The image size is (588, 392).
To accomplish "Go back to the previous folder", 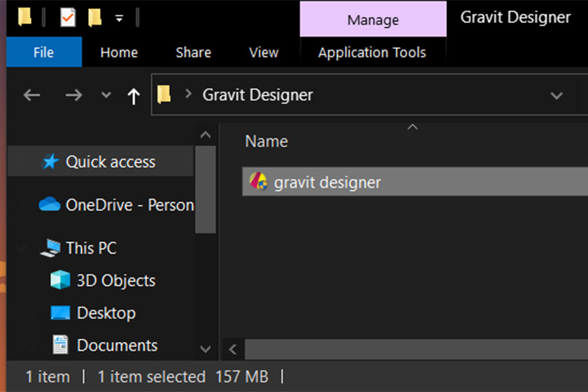I will point(32,95).
